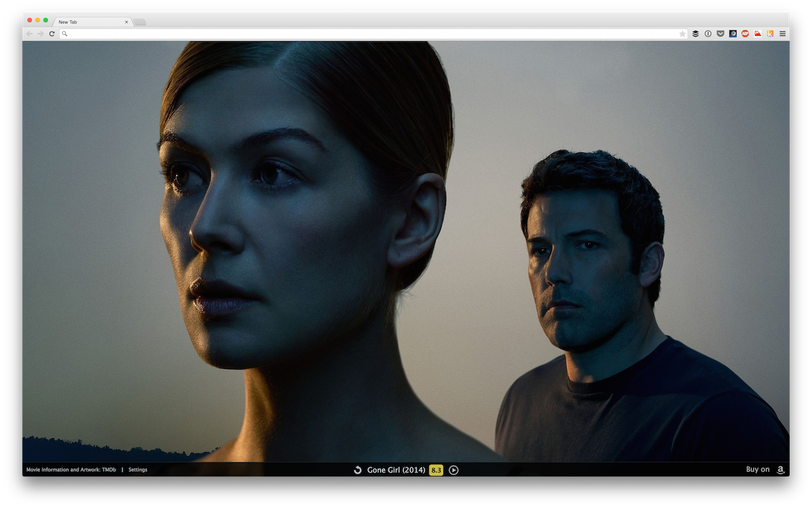
Task: Click the red train extension icon
Action: tap(757, 34)
